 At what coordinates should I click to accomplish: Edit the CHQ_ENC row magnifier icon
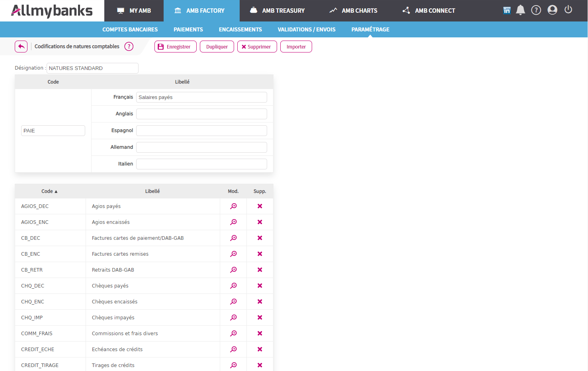click(234, 301)
